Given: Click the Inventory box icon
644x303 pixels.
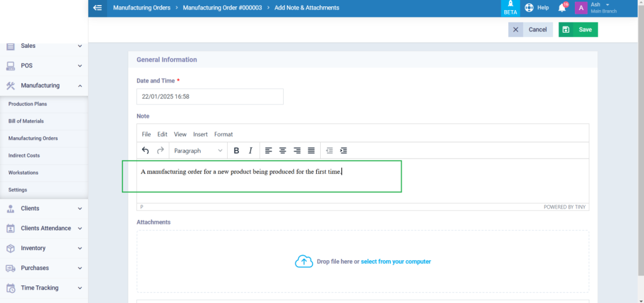Looking at the screenshot, I should pos(11,248).
